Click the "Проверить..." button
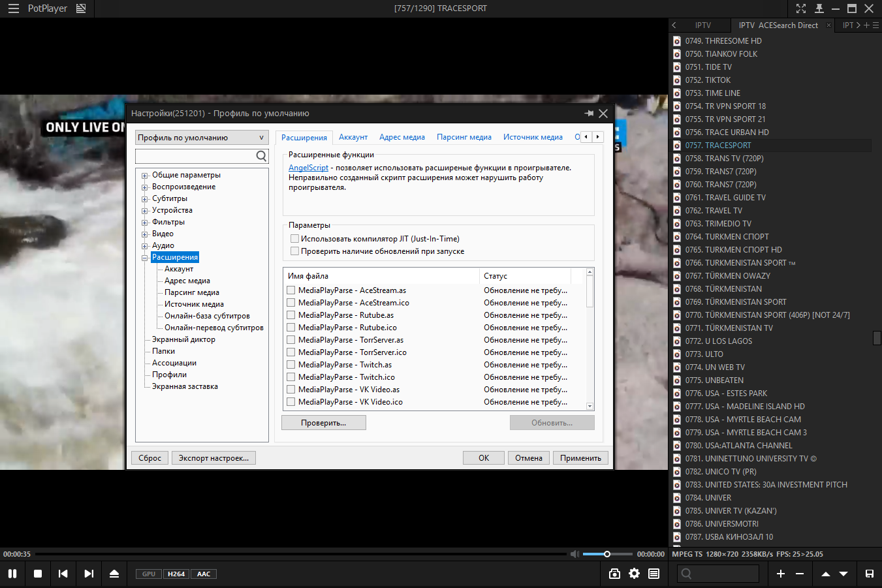Screen dimensions: 882x588 tap(323, 423)
